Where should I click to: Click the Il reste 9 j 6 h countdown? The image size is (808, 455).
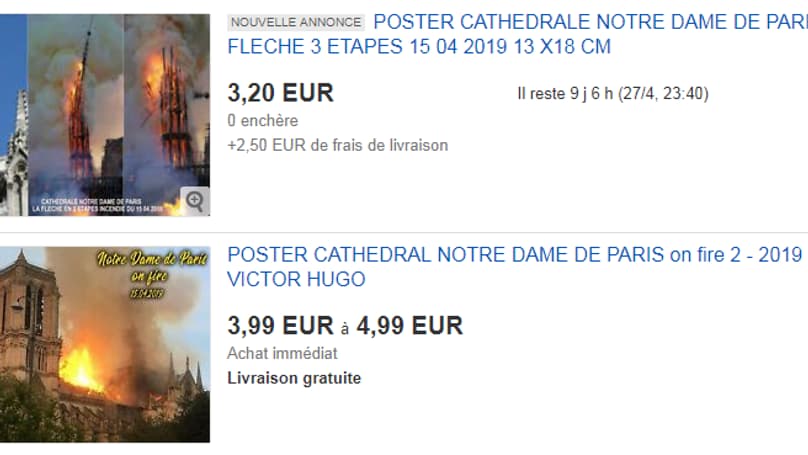[613, 94]
